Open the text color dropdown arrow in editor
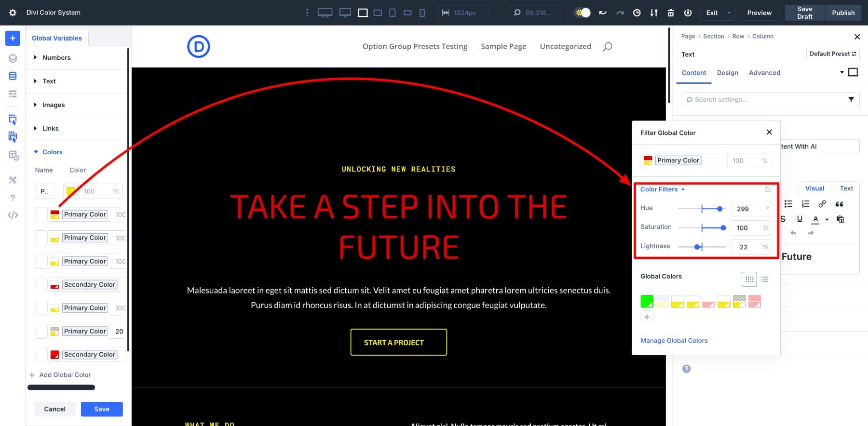 pyautogui.click(x=827, y=219)
